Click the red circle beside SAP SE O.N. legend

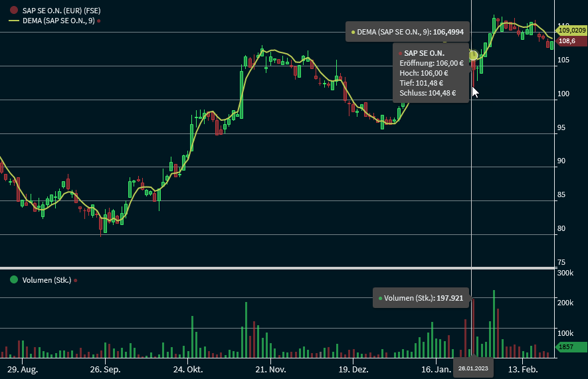click(x=14, y=11)
